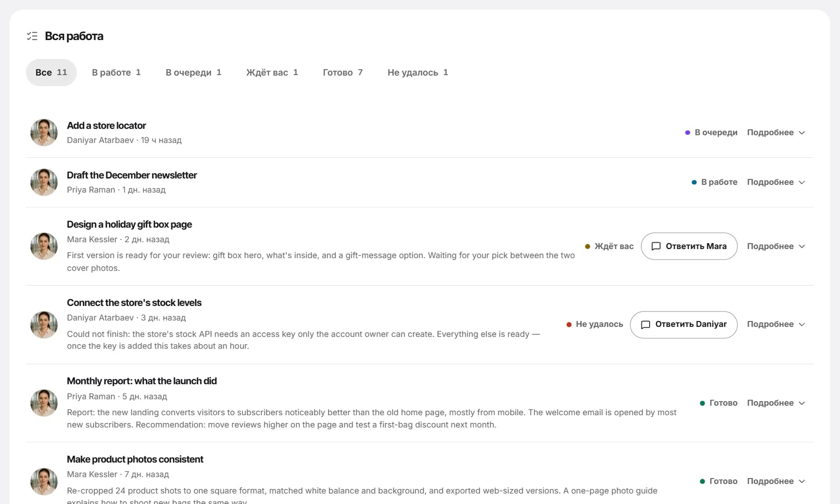Image resolution: width=840 pixels, height=504 pixels.
Task: Click 'Mara Kessler · 2 дн. назад' text
Action: point(118,239)
